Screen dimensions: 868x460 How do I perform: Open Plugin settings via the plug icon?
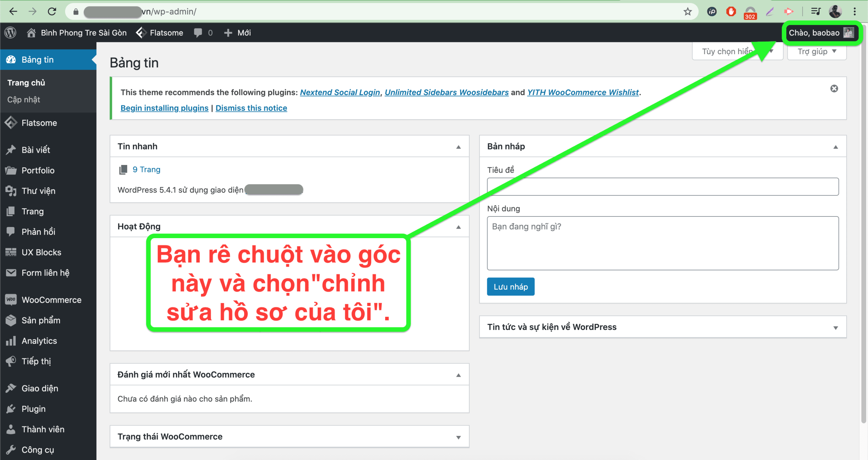pyautogui.click(x=11, y=409)
